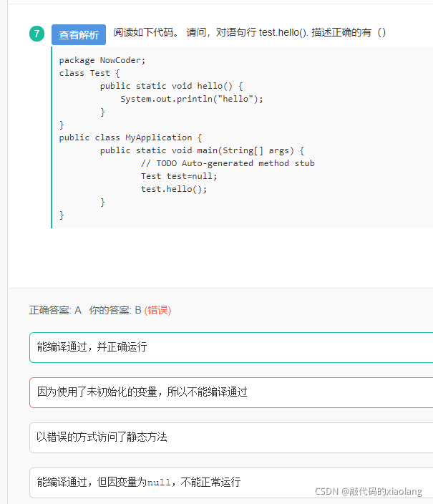Click the Test test=null; code line
433x504 pixels.
click(x=179, y=176)
